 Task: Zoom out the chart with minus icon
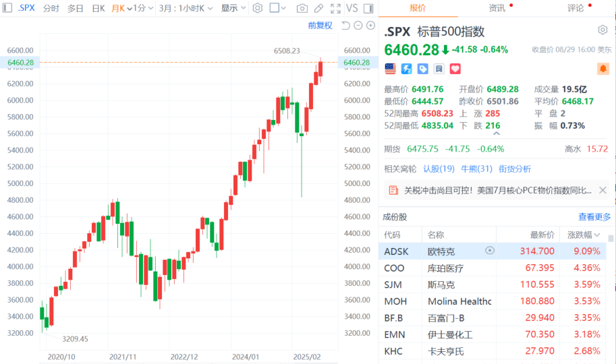358,26
